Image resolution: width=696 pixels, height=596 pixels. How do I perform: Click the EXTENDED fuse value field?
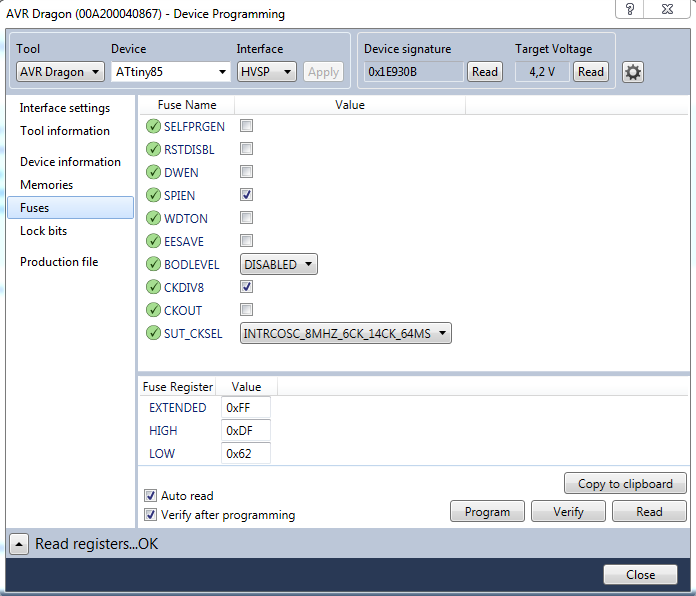pyautogui.click(x=246, y=407)
